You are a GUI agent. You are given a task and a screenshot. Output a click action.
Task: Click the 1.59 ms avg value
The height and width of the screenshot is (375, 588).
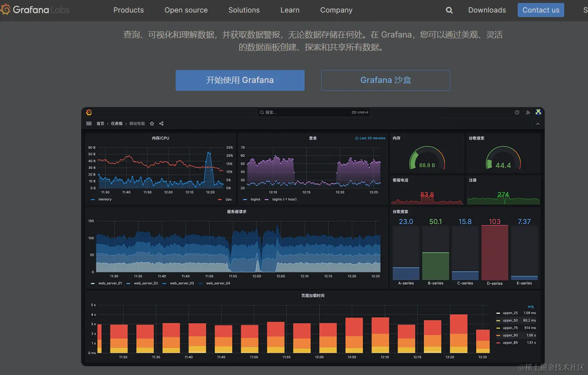(530, 313)
